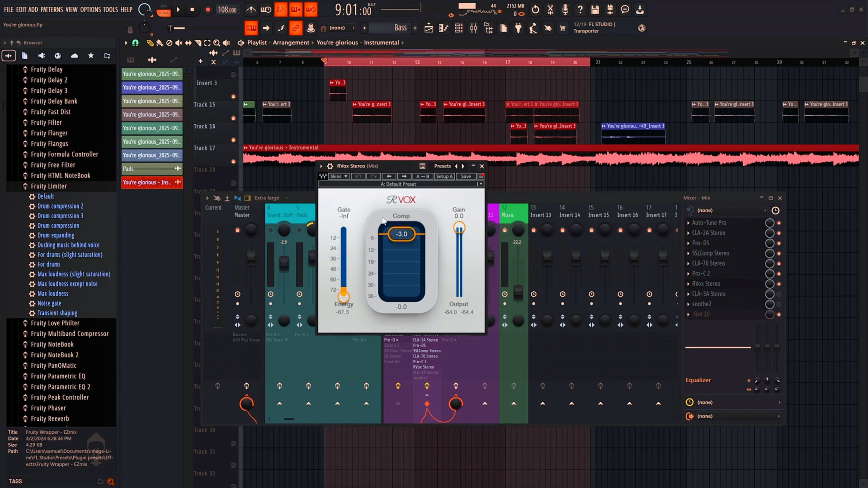Image resolution: width=868 pixels, height=488 pixels.
Task: Open the TOOLS menu
Action: click(110, 9)
